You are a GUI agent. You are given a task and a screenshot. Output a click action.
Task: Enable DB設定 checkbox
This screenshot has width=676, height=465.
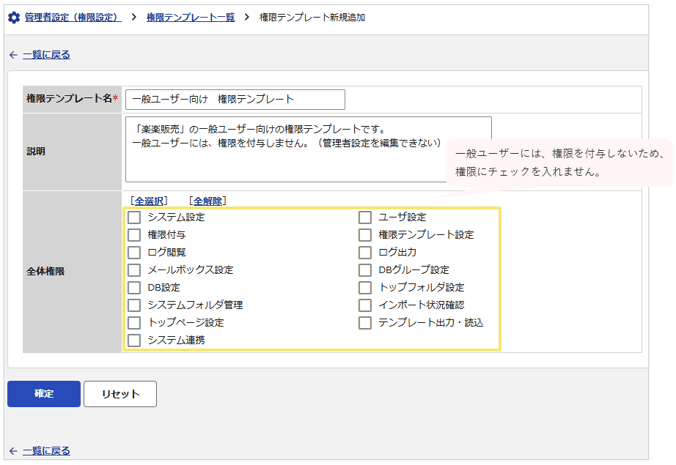tap(134, 287)
